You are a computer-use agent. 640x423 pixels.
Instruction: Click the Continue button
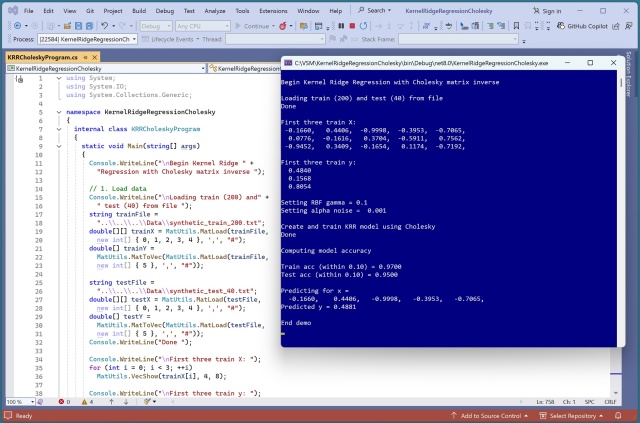pyautogui.click(x=253, y=26)
